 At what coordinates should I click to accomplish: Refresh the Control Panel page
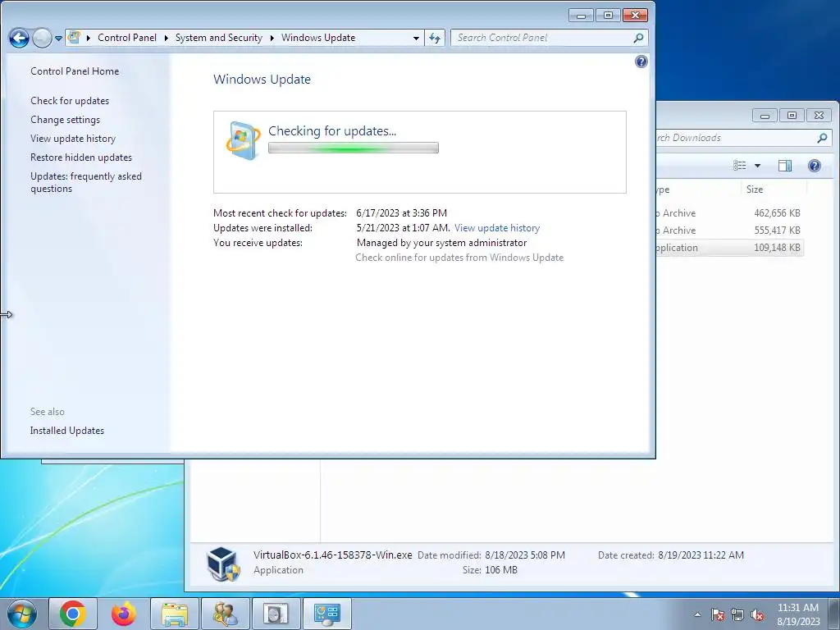coord(435,38)
